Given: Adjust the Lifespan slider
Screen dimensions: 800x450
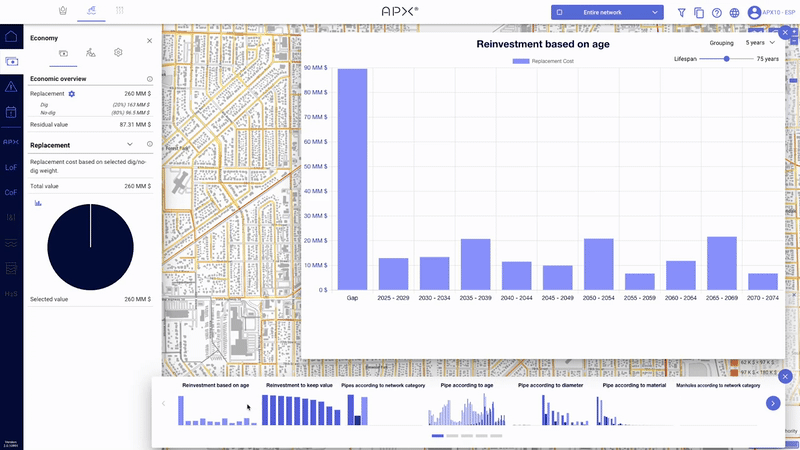Looking at the screenshot, I should (x=726, y=59).
